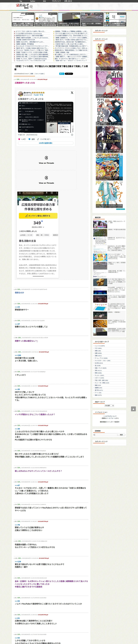Click the change.org petition screenshot image
Screen dimensions: 138x644
click(38, 235)
